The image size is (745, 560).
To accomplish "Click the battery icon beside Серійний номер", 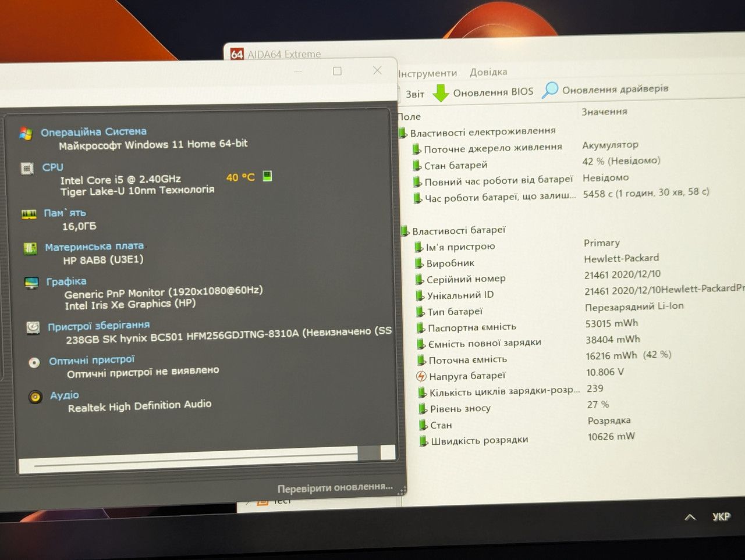I will (419, 280).
